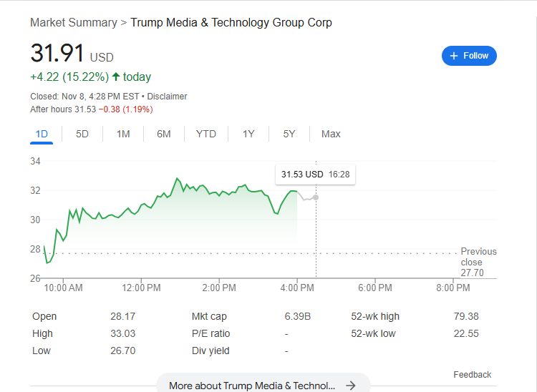This screenshot has width=537, height=392.
Task: View the 5Y chart range
Action: click(x=289, y=134)
